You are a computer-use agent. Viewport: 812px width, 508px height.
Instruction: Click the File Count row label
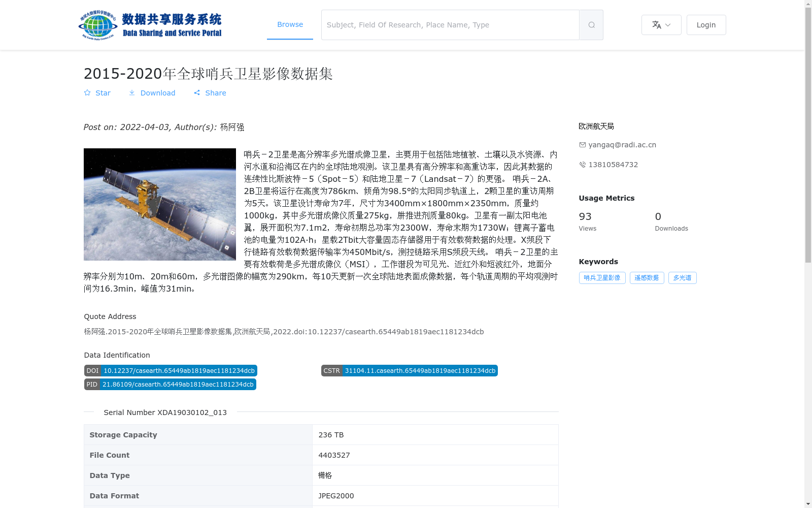(110, 455)
